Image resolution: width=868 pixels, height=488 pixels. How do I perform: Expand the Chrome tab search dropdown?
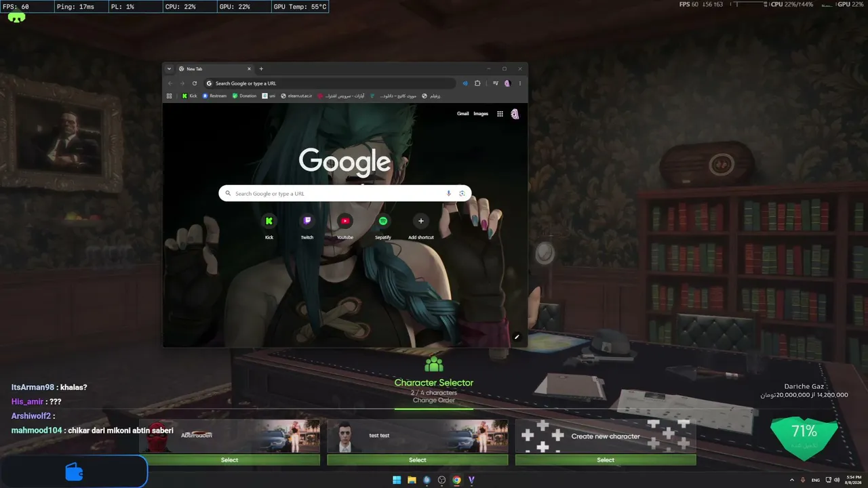coord(169,68)
